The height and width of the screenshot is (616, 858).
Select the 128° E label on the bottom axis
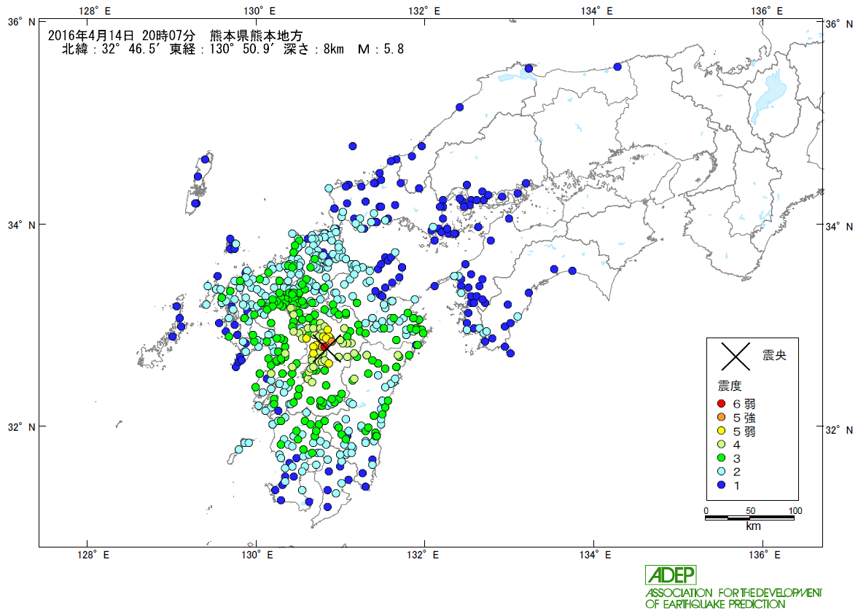[93, 555]
